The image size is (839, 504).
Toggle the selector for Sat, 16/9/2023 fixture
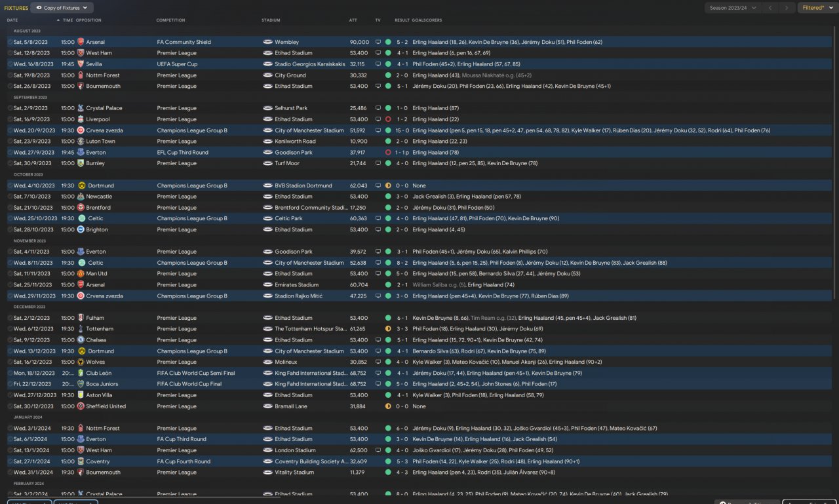click(x=10, y=119)
